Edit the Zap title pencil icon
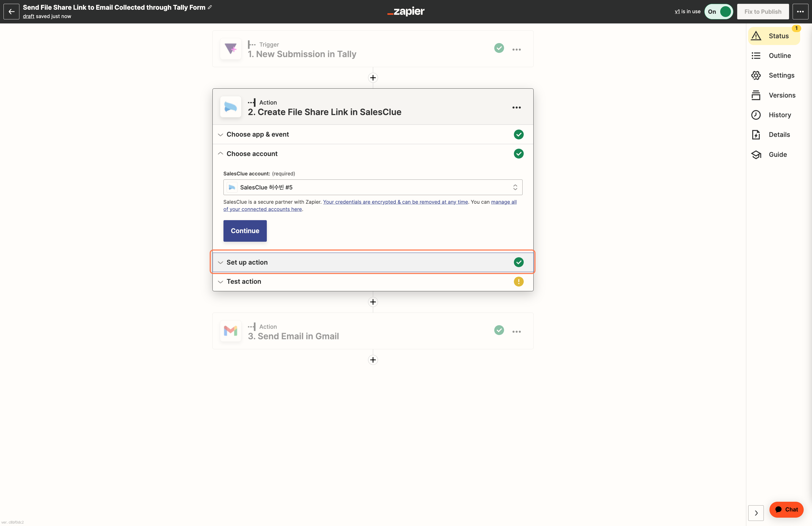812x526 pixels. [x=210, y=7]
